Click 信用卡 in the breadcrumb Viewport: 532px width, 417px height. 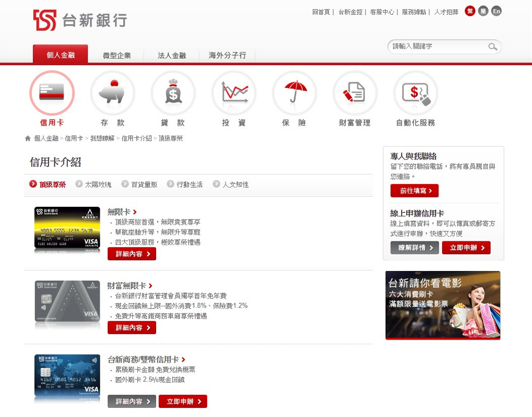74,138
